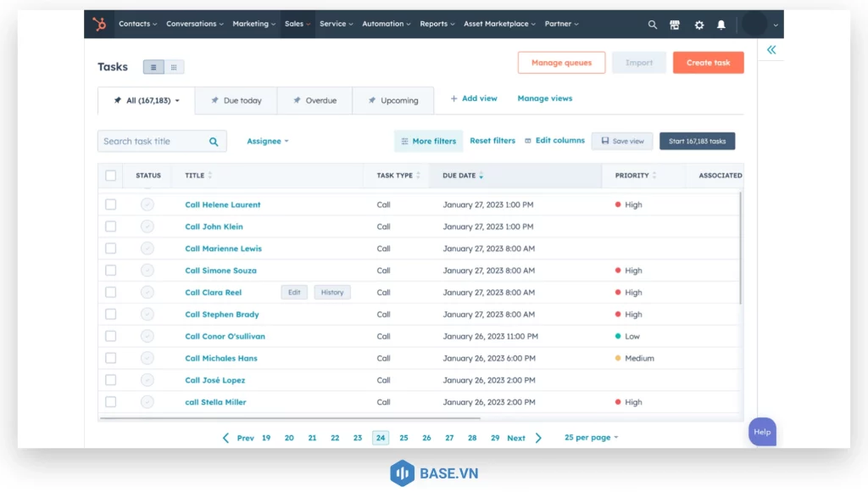Check the box for Call Helene Laurent

click(x=110, y=204)
